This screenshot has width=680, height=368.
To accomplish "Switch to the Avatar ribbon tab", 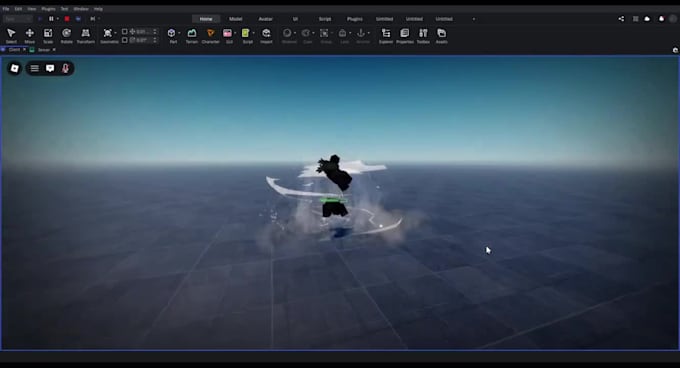I will pos(265,19).
